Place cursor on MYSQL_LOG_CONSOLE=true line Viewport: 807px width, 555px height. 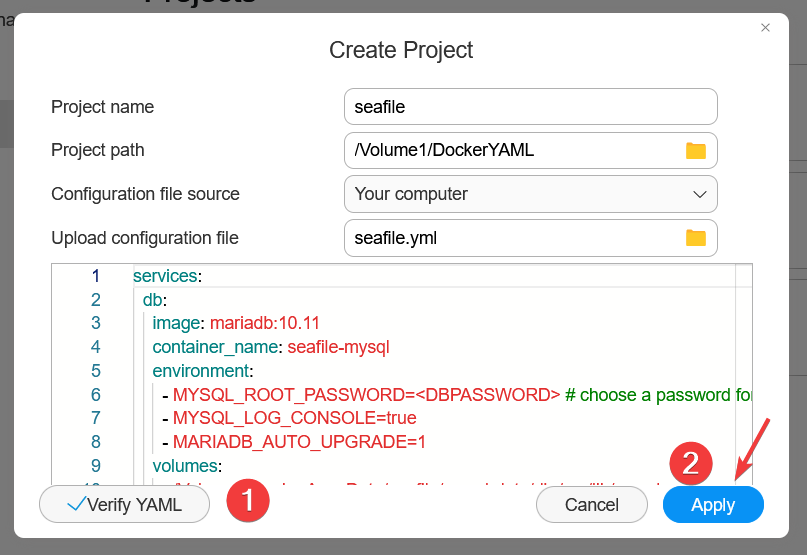pos(294,418)
